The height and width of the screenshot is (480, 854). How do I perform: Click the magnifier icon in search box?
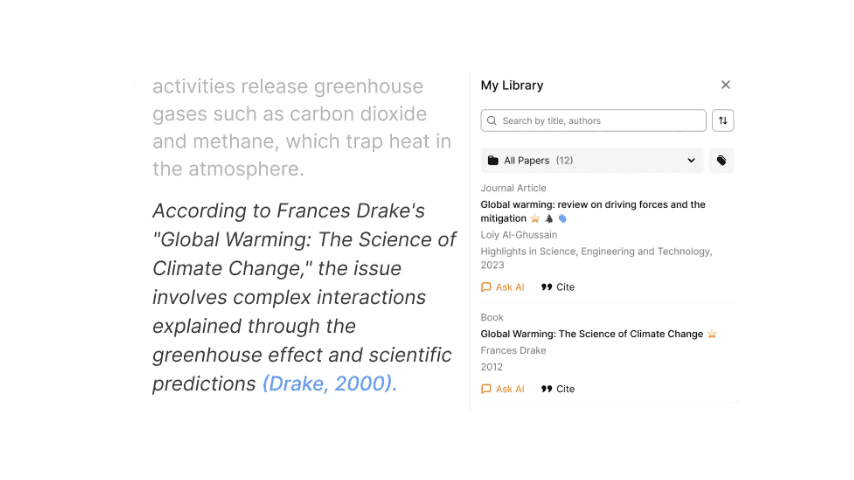tap(492, 121)
